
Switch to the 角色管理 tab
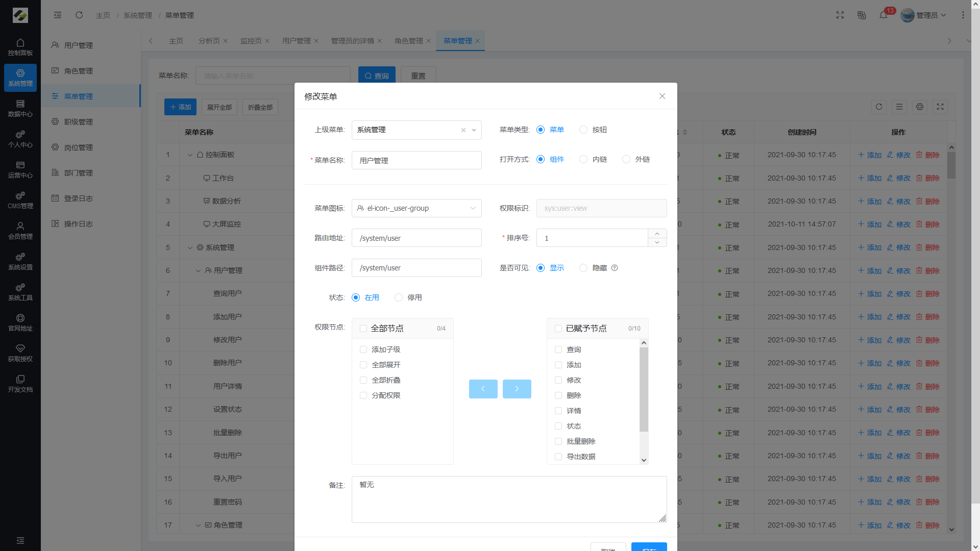tap(408, 41)
